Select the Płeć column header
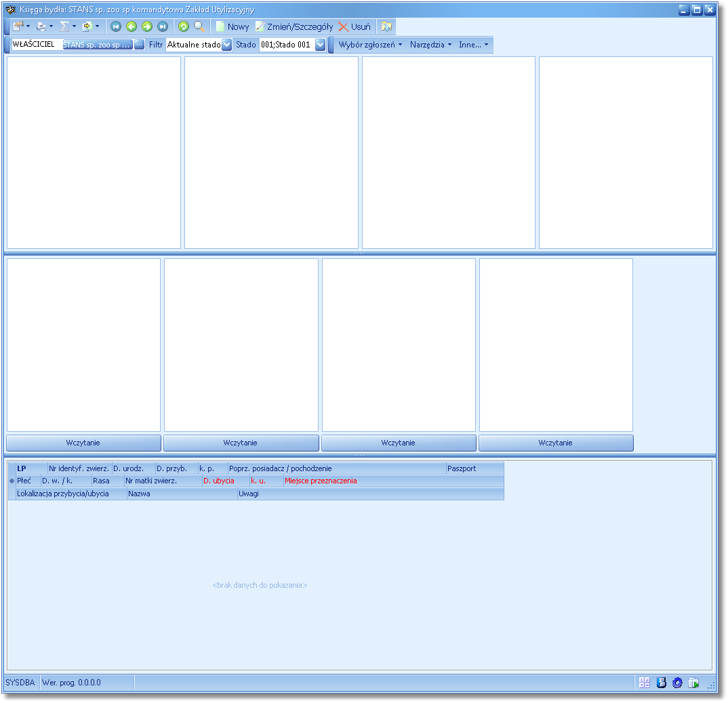 coord(28,481)
